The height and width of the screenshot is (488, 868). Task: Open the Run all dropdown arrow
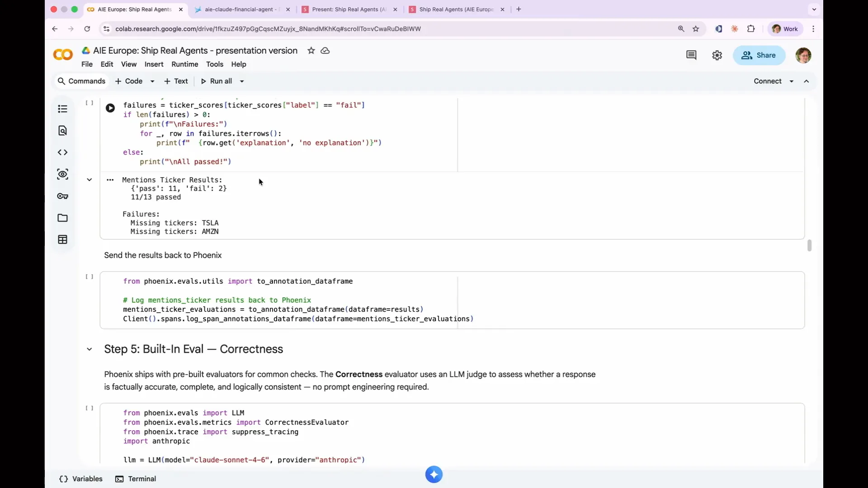coord(242,81)
